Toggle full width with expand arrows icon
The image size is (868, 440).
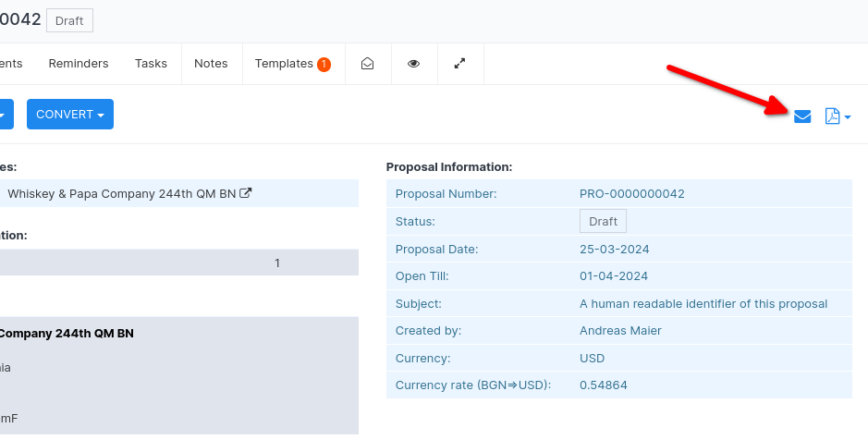coord(460,64)
